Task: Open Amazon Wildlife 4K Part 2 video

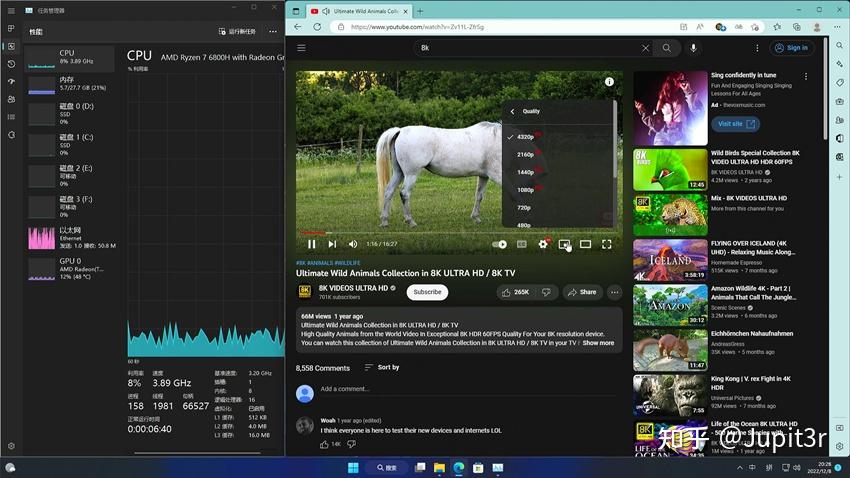Action: pos(670,305)
